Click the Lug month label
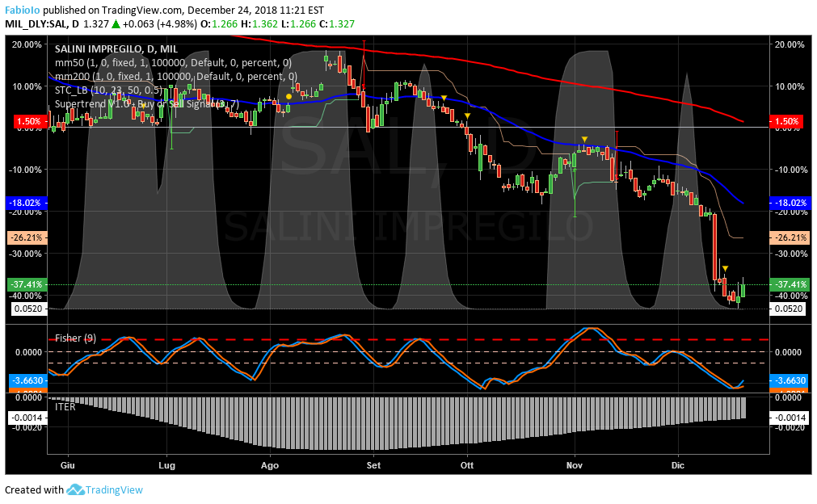 pos(166,465)
